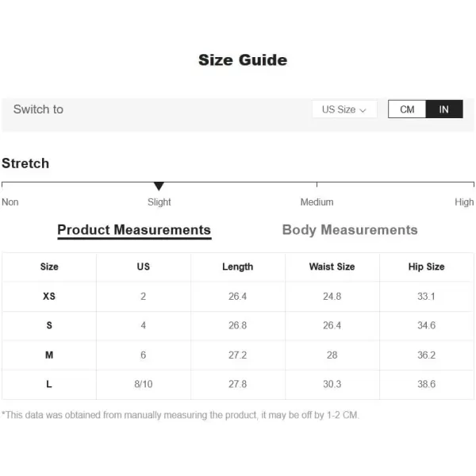Switch to Body Measurements tab

[x=350, y=230]
